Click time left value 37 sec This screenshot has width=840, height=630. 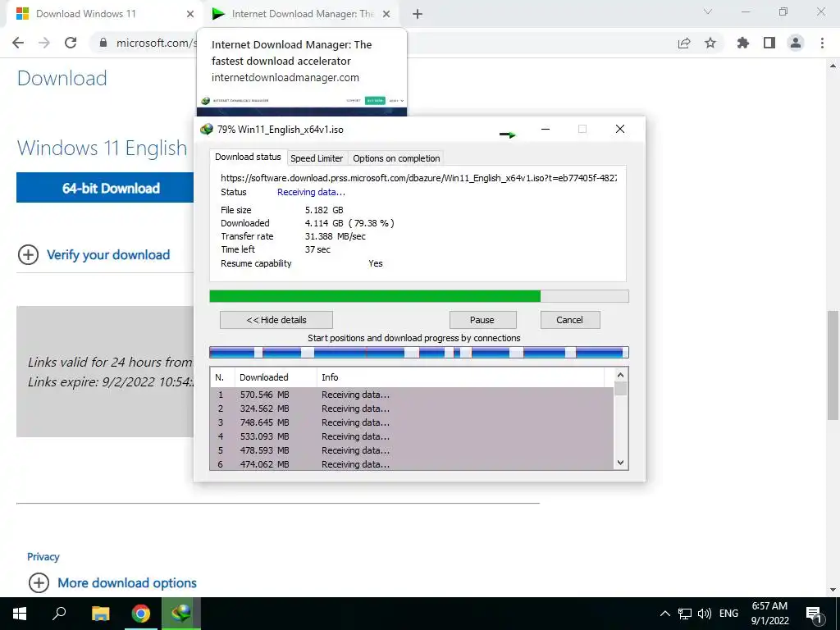(317, 249)
